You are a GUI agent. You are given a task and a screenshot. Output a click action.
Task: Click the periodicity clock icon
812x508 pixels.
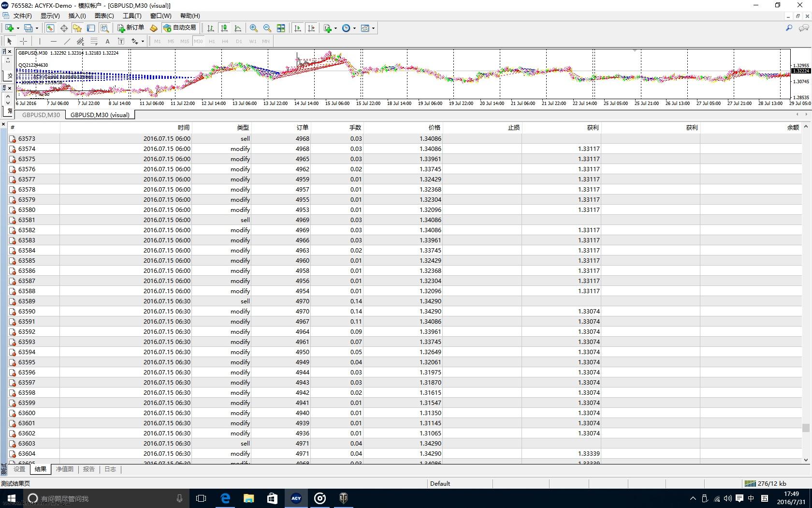(x=346, y=28)
